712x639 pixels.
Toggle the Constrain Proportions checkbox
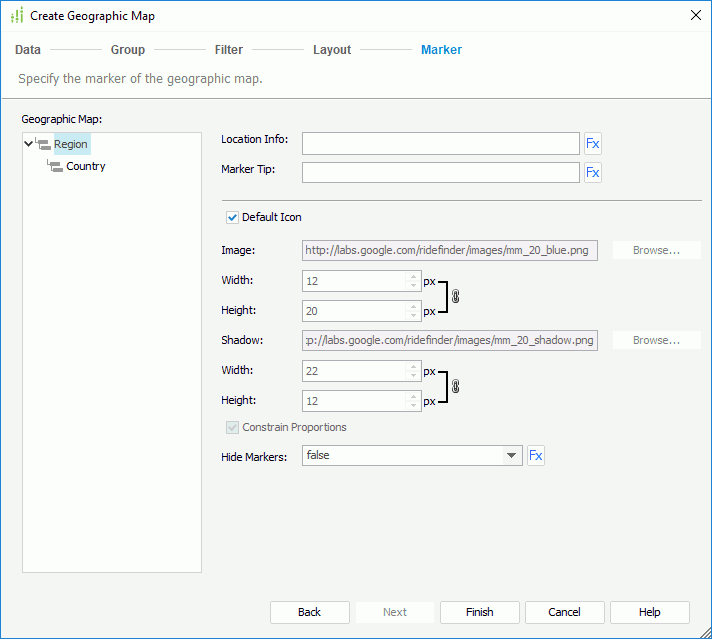click(x=232, y=427)
